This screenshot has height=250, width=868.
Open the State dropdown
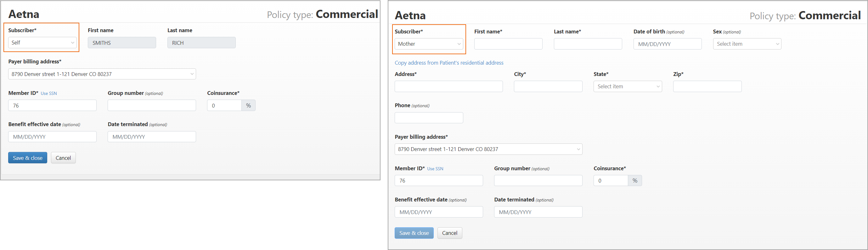[x=628, y=86]
